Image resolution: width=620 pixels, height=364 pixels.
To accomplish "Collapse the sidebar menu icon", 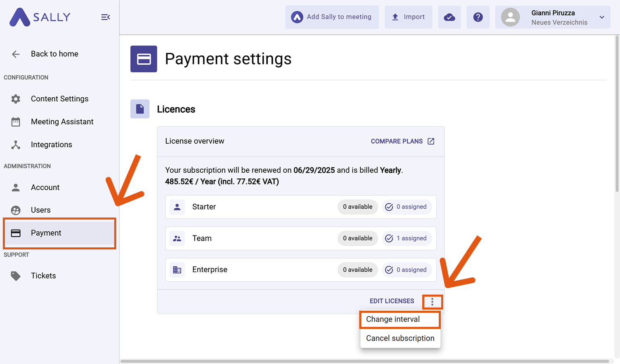I will pyautogui.click(x=105, y=17).
